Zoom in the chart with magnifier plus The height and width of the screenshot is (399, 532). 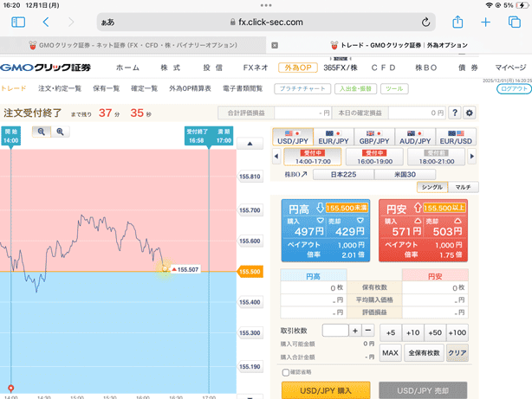point(60,132)
